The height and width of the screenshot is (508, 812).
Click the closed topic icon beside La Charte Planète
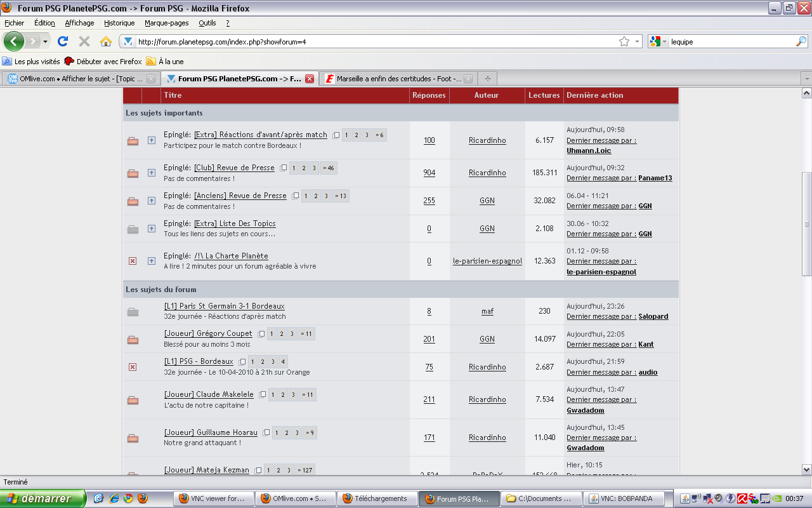point(133,261)
